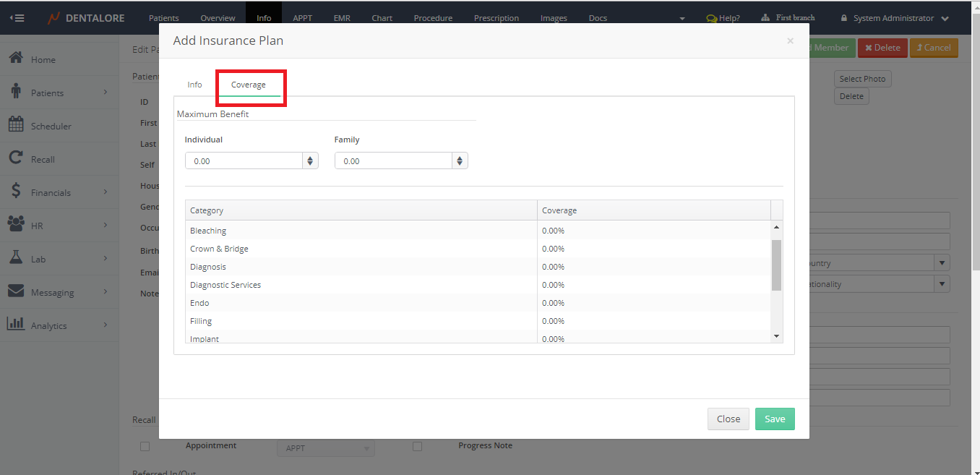The height and width of the screenshot is (475, 980).
Task: Click the coverage table vertical scrollbar
Action: coord(776,265)
